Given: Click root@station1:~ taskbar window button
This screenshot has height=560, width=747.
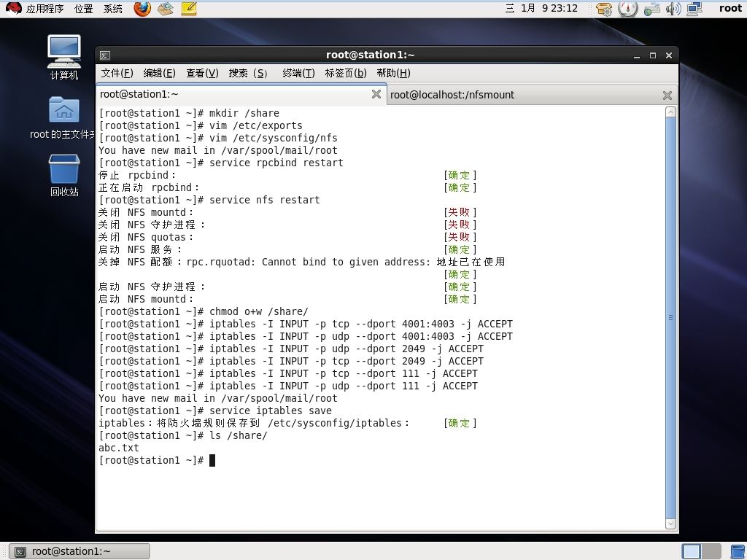Looking at the screenshot, I should [x=80, y=551].
